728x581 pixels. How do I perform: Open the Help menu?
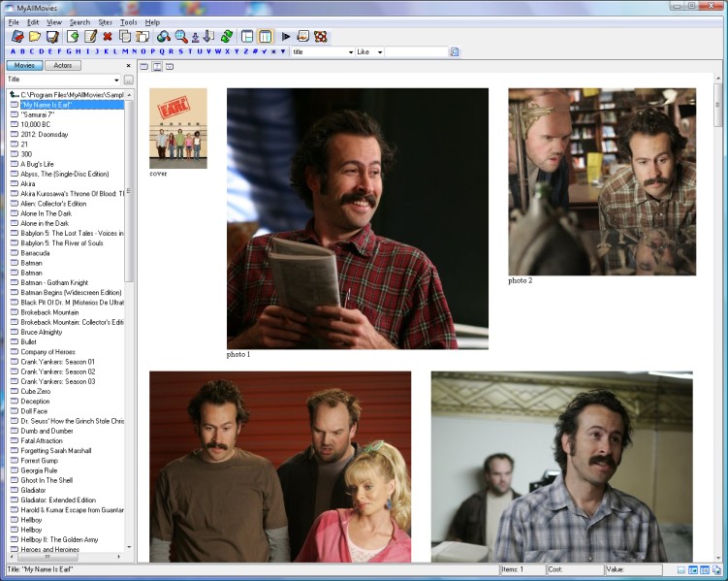click(x=152, y=22)
